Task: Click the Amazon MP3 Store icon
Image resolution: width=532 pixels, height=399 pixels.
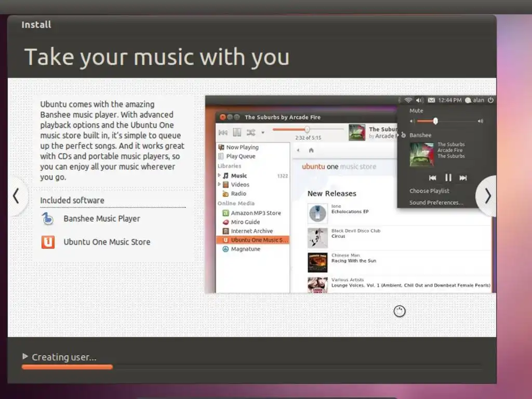Action: click(x=225, y=213)
